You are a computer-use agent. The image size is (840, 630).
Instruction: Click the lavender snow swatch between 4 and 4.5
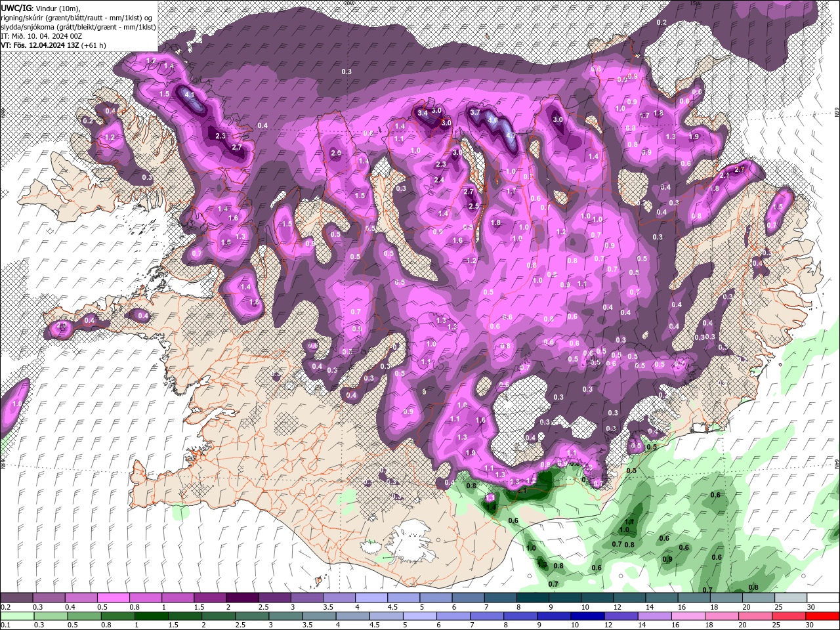[371, 598]
